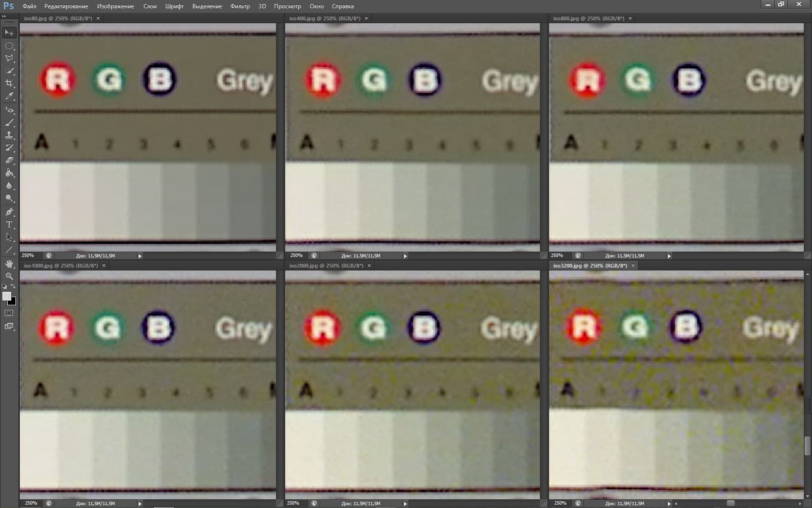Expand status bar options in iso2000.jpg window
Viewport: 812px width, 508px height.
pyautogui.click(x=406, y=504)
